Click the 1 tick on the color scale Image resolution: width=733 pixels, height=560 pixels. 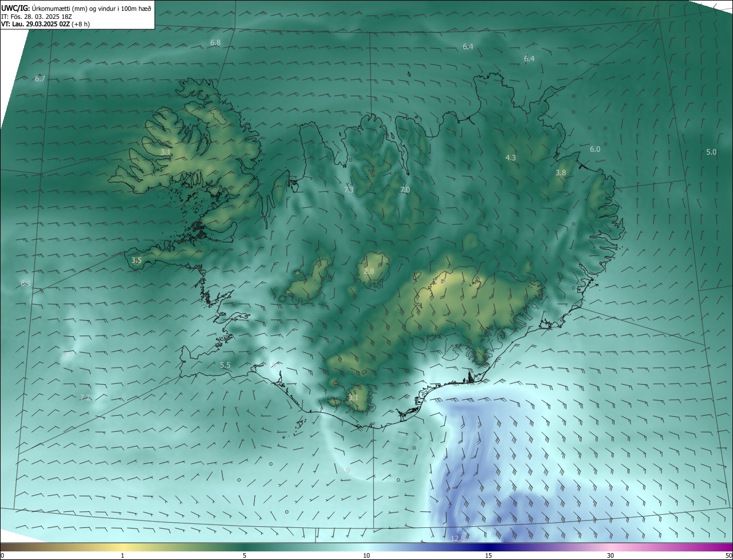pyautogui.click(x=123, y=555)
